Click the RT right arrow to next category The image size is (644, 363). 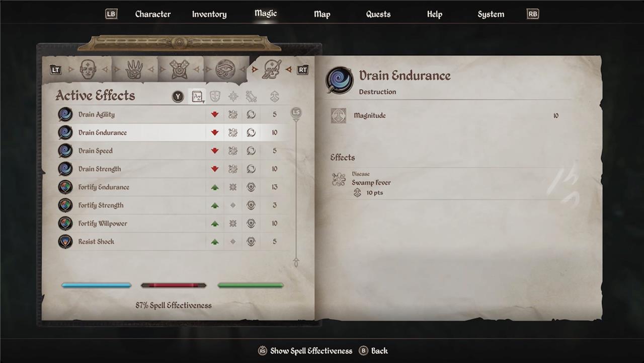[302, 70]
